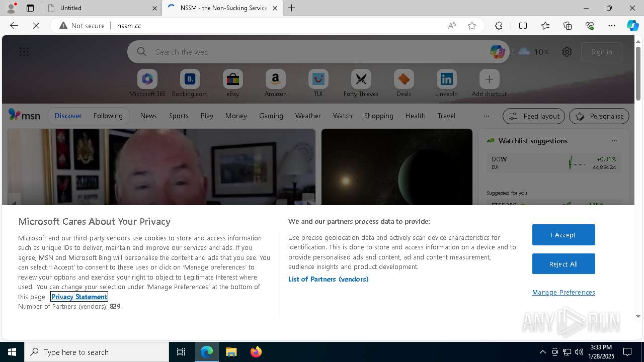Viewport: 644px width, 362px height.
Task: Open the Gaming category
Action: pos(271,116)
